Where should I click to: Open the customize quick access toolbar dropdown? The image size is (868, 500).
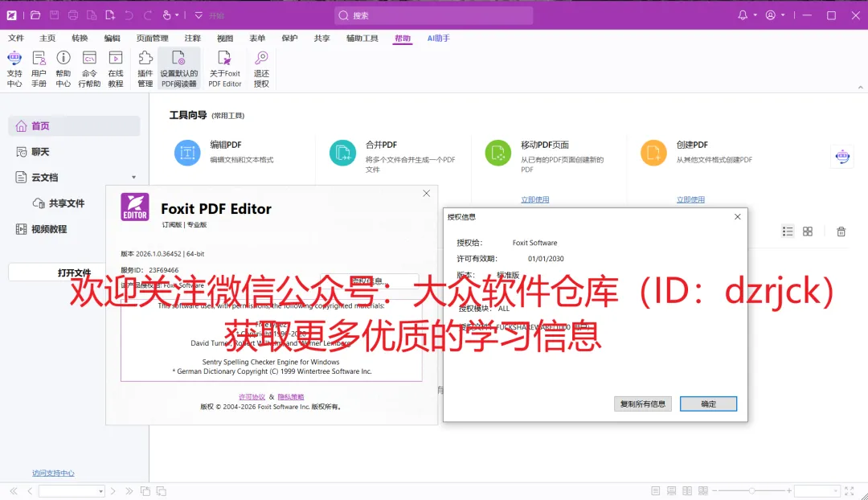pyautogui.click(x=199, y=15)
